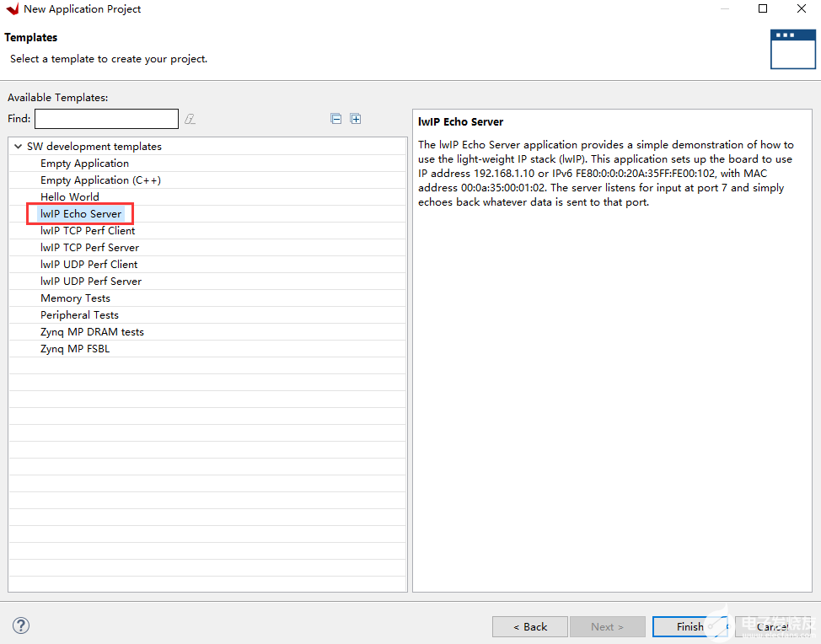Select the Empty Application (C++) template

100,180
